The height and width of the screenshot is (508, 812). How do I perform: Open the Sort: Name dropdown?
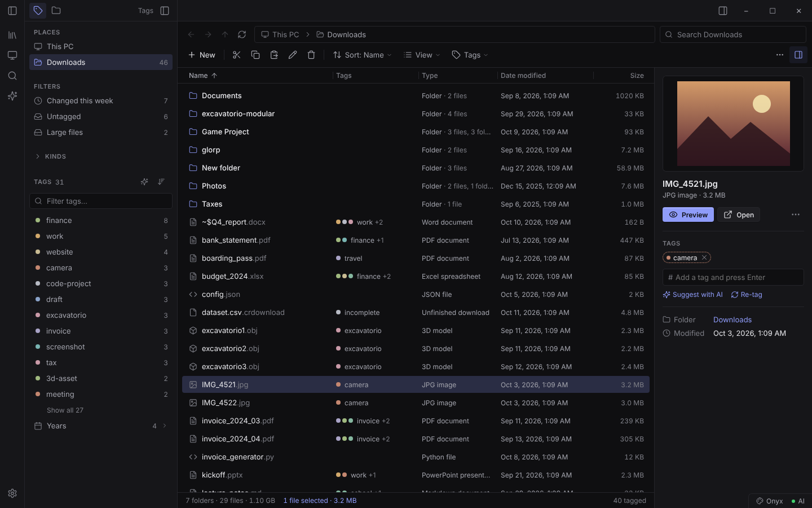(x=363, y=55)
